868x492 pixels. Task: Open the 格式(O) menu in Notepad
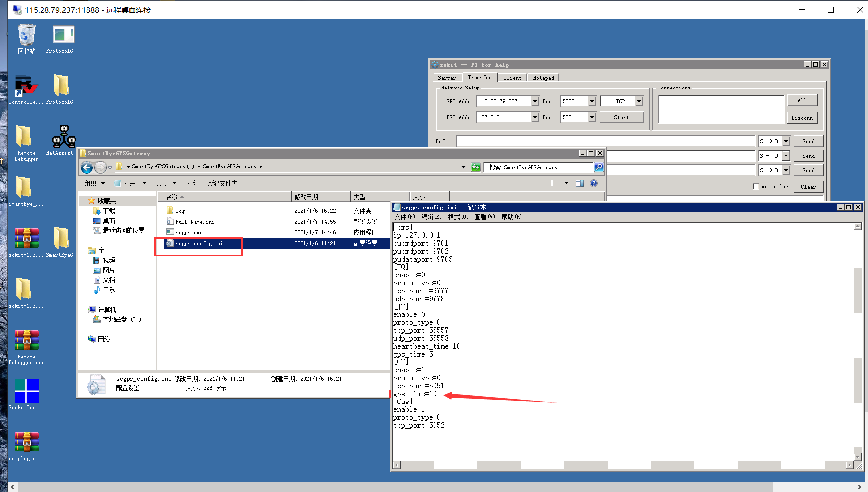[x=458, y=217]
